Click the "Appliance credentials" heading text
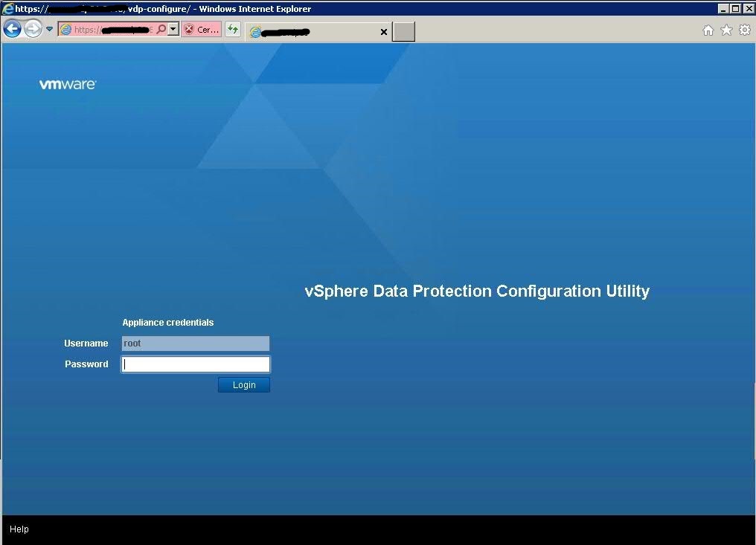 coord(167,323)
